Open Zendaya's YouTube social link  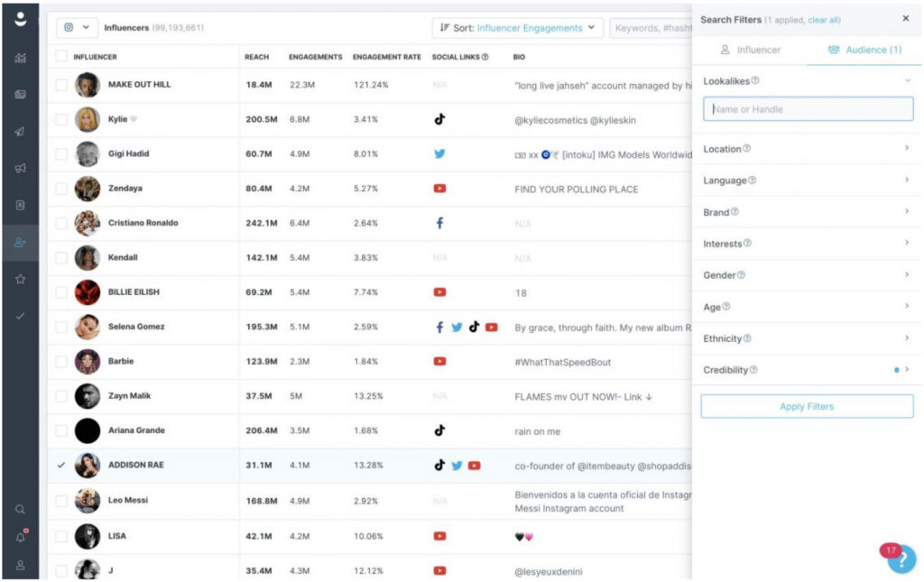(x=439, y=189)
